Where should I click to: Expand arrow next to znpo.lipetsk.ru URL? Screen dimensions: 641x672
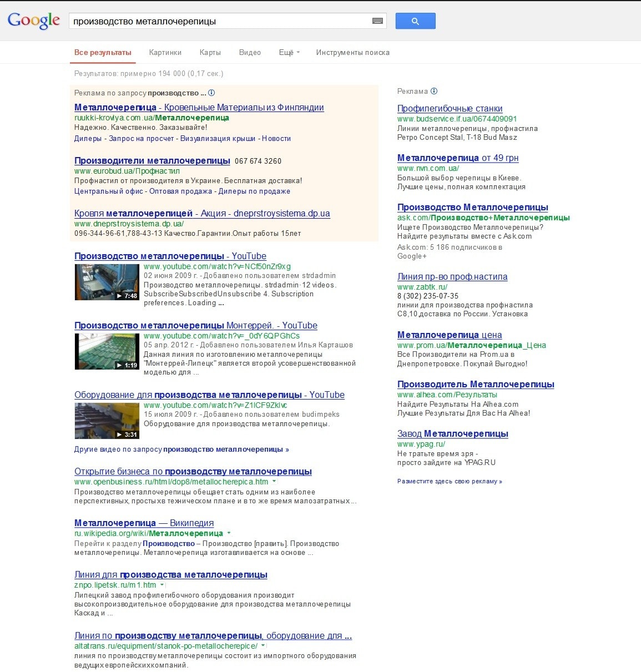(x=162, y=585)
